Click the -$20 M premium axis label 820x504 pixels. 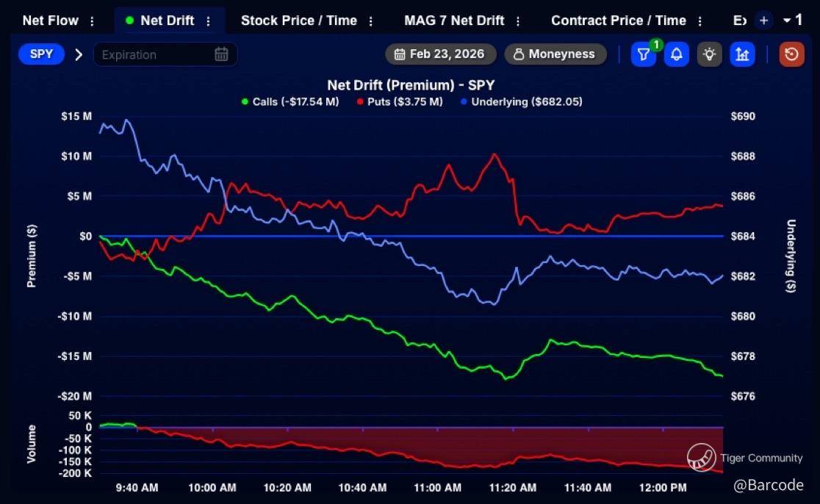coord(75,396)
